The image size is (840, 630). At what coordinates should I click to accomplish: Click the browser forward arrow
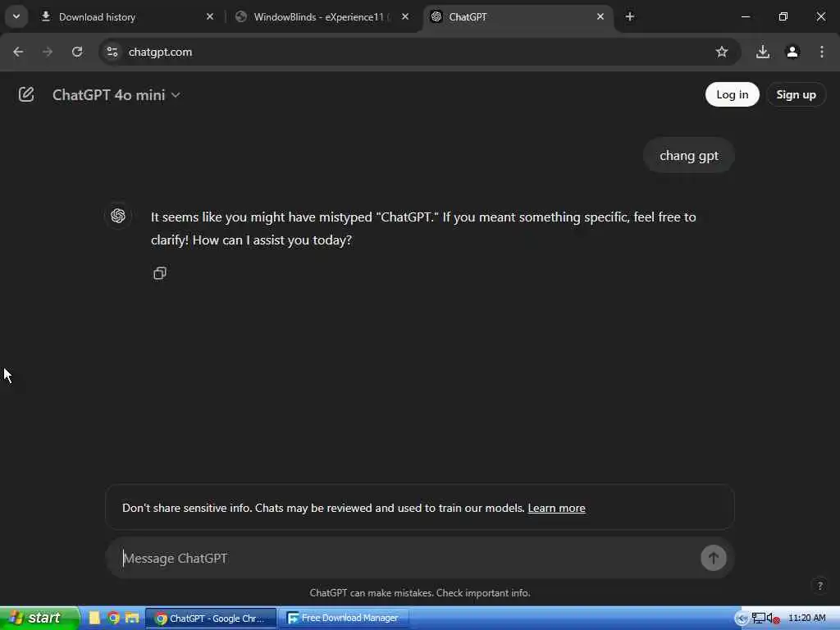[48, 52]
